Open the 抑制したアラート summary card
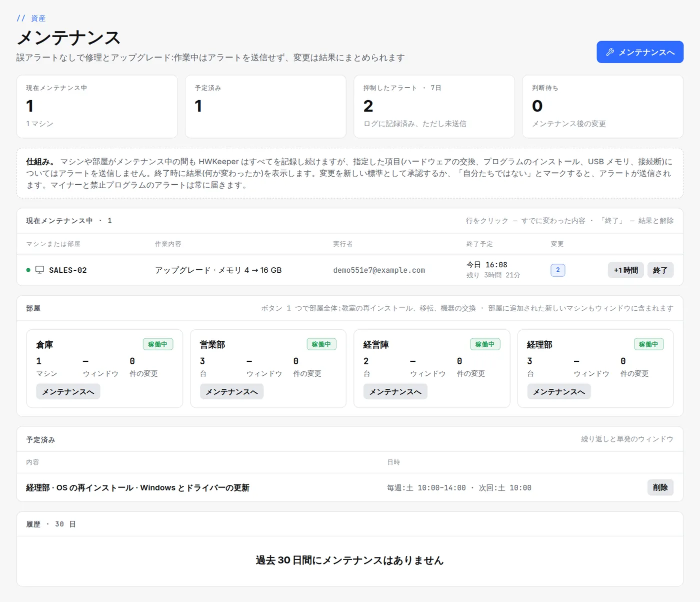This screenshot has width=700, height=602. click(x=434, y=107)
